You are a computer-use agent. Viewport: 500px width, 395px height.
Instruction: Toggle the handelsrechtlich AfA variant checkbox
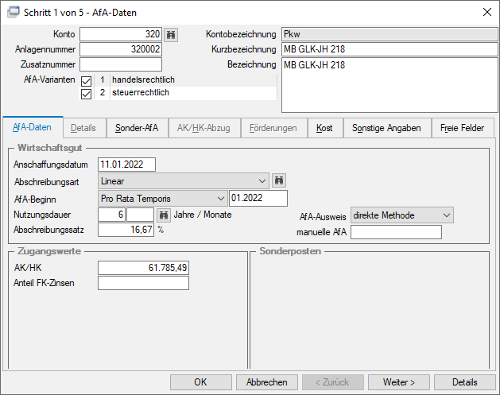click(86, 81)
